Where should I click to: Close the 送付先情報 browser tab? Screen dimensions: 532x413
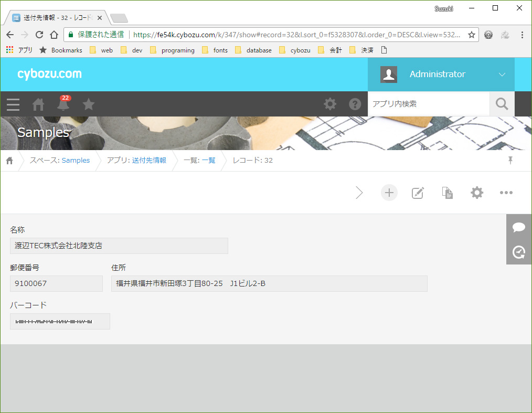point(99,18)
